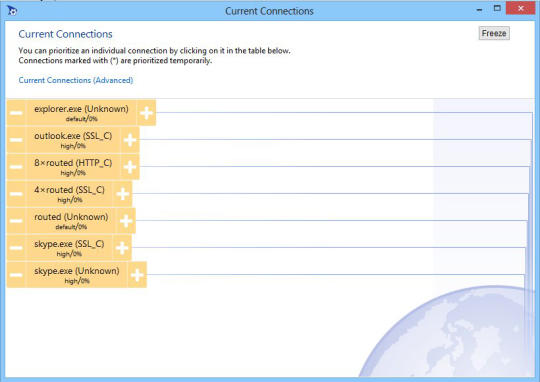Viewport: 540px width, 382px height.
Task: Select the 8×routed (HTTP_C) connection label
Action: (x=73, y=167)
